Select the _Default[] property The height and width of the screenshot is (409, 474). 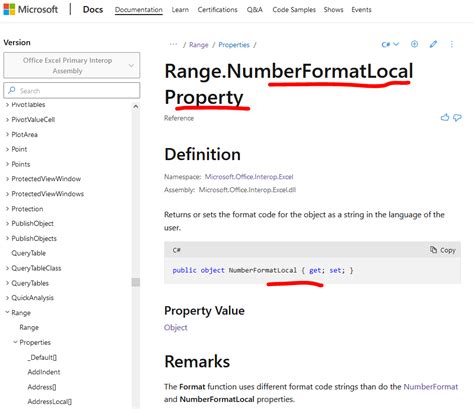point(42,358)
